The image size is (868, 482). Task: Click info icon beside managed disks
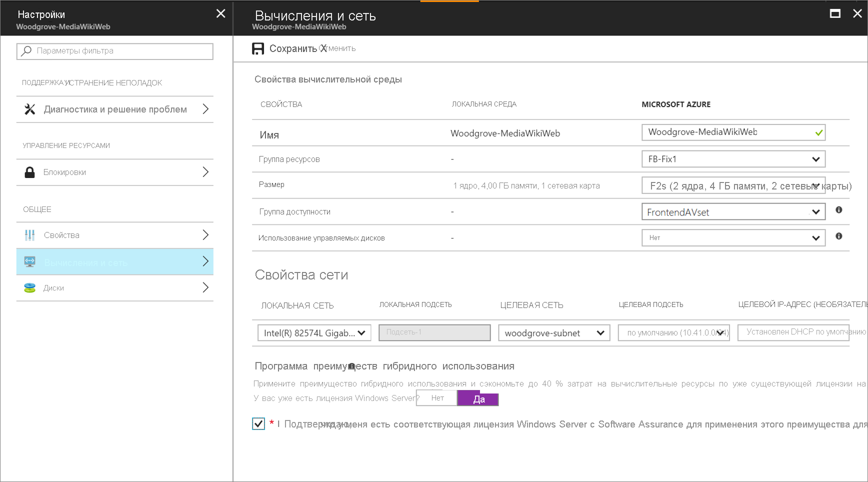tap(839, 236)
